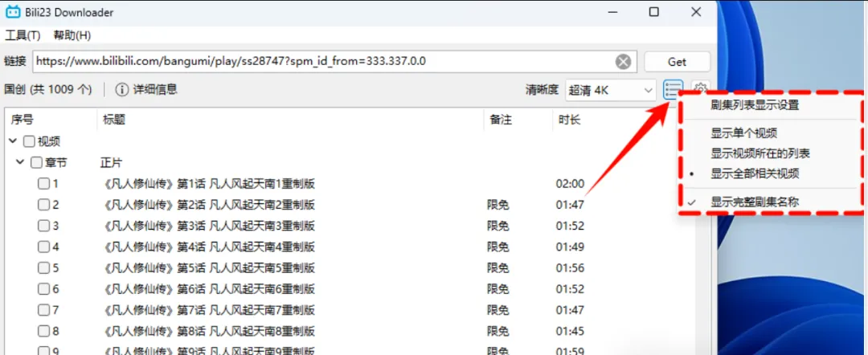Screen dimensions: 868x355
Task: Open the episode list display options icon
Action: pos(674,90)
